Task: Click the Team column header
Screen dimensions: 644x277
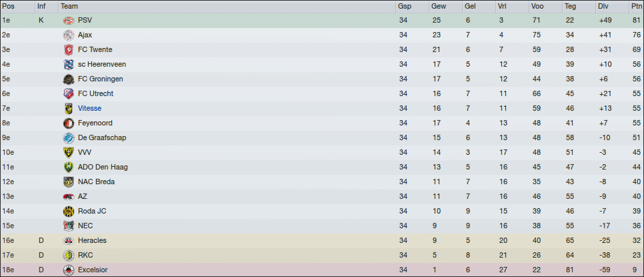Action: point(69,6)
